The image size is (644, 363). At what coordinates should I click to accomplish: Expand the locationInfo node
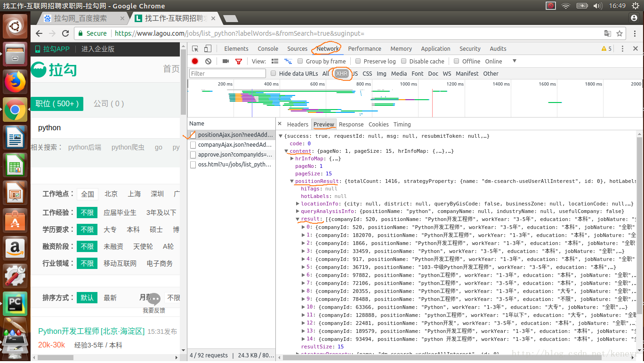pyautogui.click(x=298, y=204)
